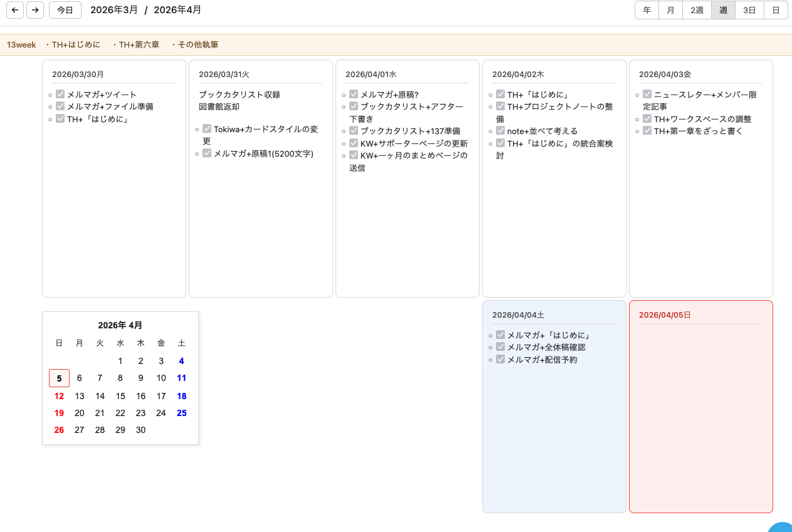Select April 11 in mini calendar

[x=181, y=378]
